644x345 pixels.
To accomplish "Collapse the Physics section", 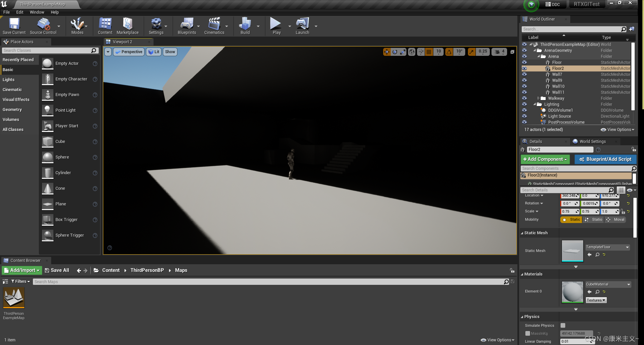I will (522, 317).
